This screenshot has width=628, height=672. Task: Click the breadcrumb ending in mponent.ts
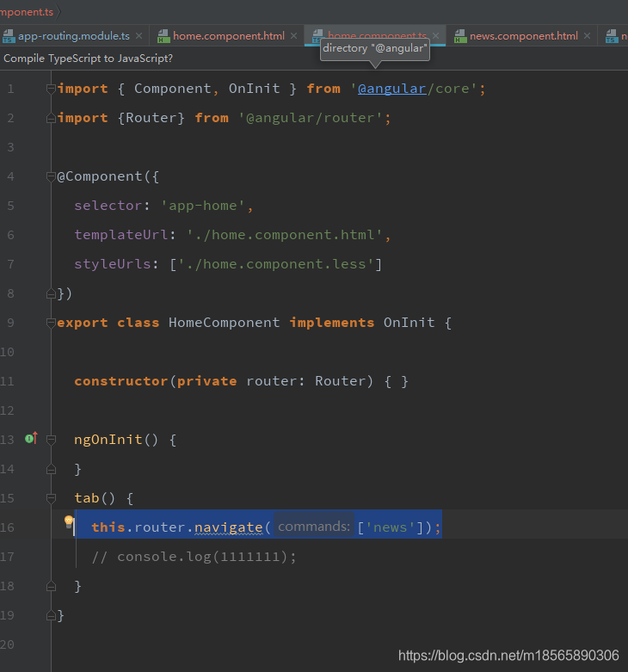27,12
